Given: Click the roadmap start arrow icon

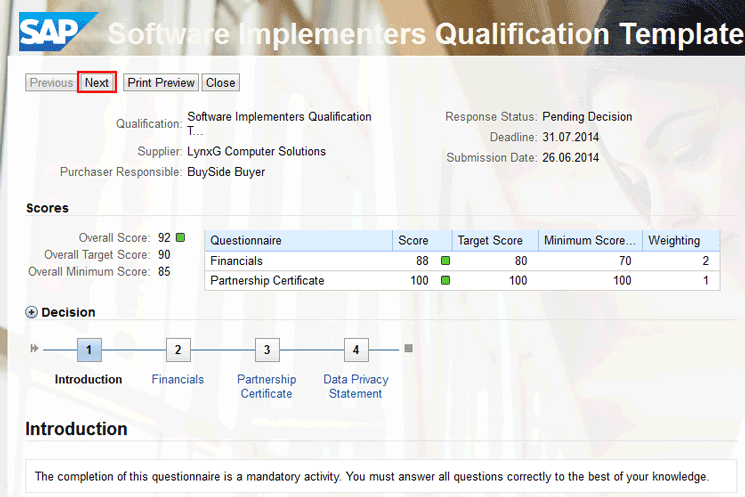Looking at the screenshot, I should coord(34,349).
